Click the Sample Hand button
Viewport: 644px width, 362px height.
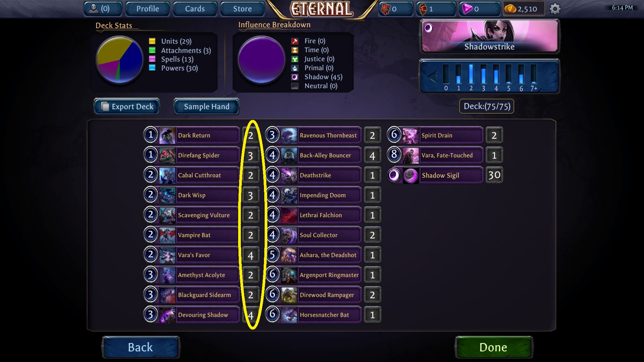coord(206,107)
